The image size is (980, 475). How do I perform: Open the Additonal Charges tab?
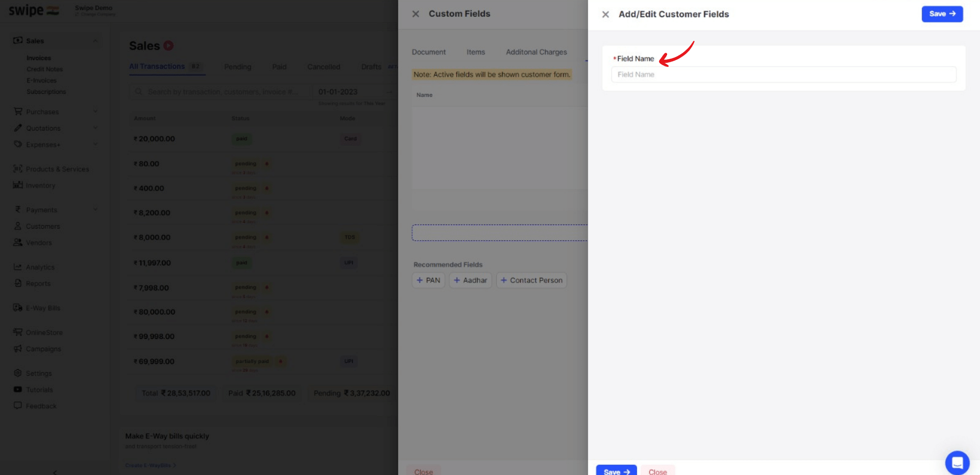tap(536, 52)
